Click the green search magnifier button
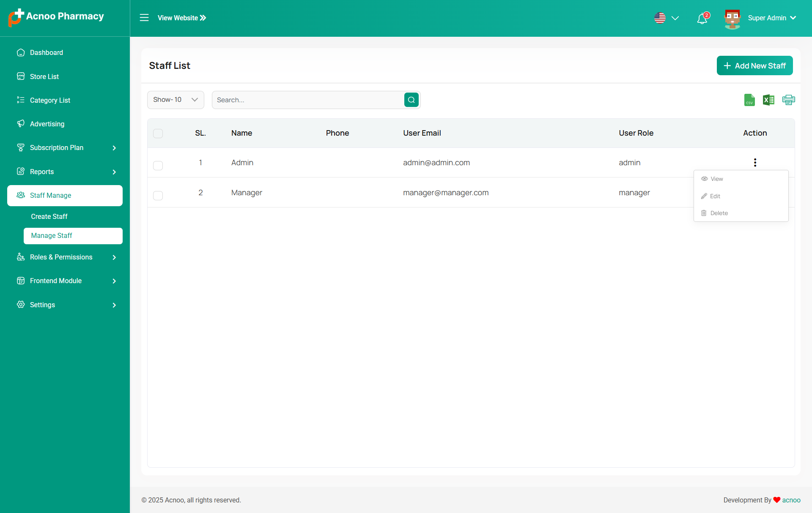Image resolution: width=812 pixels, height=513 pixels. pyautogui.click(x=411, y=100)
